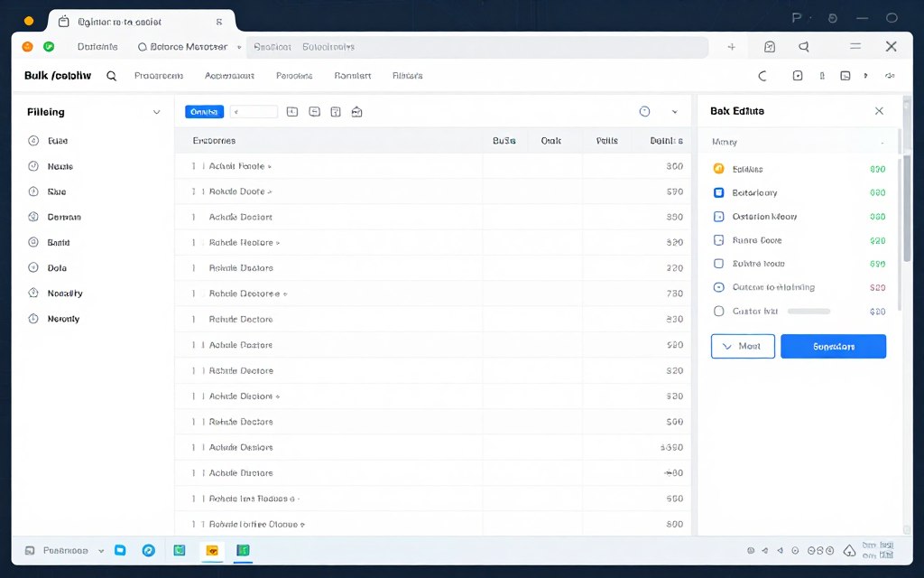Image resolution: width=924 pixels, height=578 pixels.
Task: Click the calendar-like third toolbar icon
Action: pyautogui.click(x=336, y=111)
